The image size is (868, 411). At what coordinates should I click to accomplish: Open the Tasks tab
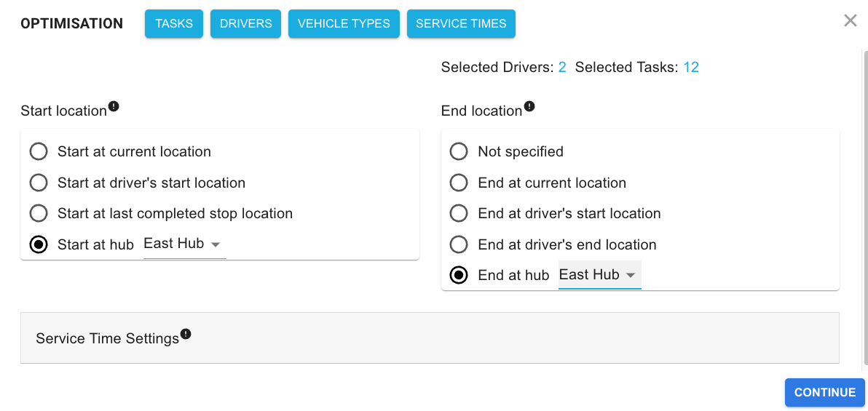(x=174, y=24)
